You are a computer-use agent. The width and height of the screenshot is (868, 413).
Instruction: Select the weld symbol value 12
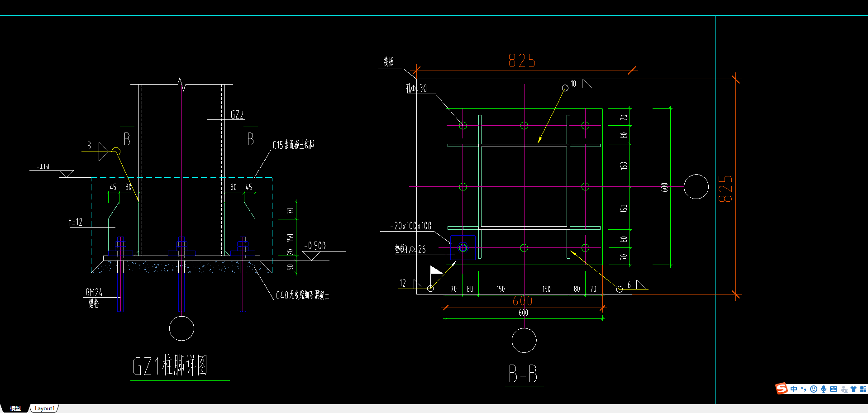click(x=403, y=283)
